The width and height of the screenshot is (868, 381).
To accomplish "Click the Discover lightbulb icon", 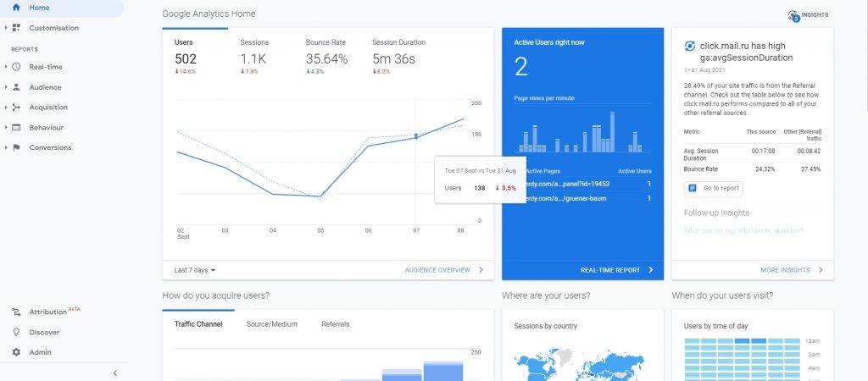I will click(16, 333).
